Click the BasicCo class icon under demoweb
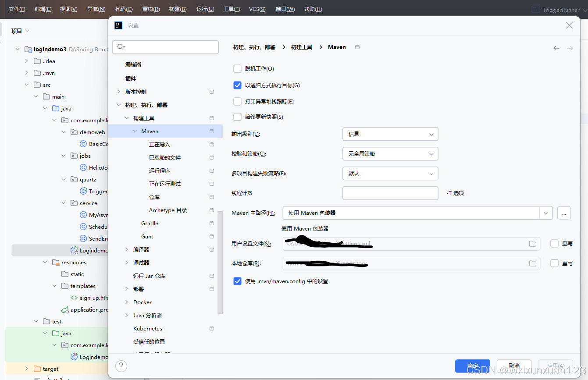The height and width of the screenshot is (380, 588). click(83, 144)
